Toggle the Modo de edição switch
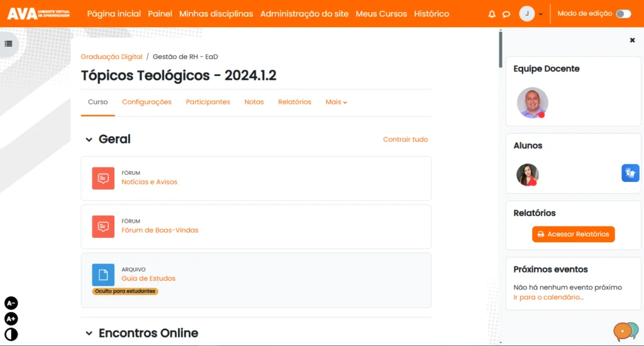 pos(623,14)
